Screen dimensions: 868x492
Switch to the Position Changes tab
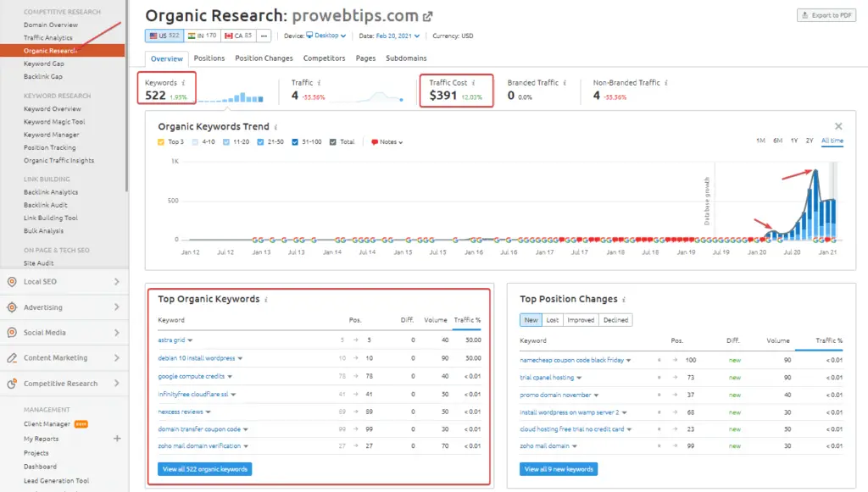point(264,58)
